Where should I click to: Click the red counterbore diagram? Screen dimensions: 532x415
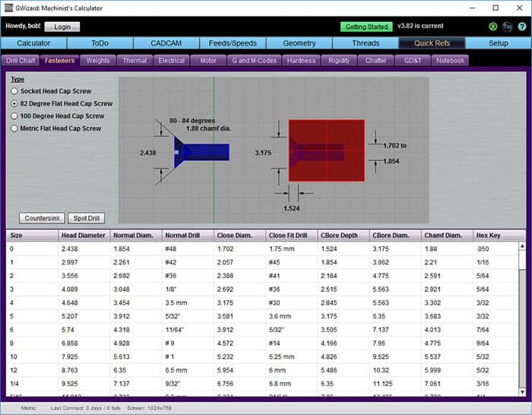tap(327, 150)
